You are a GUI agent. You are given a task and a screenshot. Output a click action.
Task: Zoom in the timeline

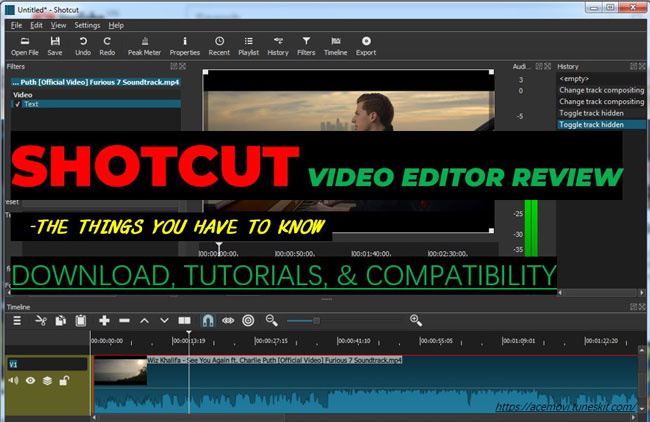pos(416,320)
